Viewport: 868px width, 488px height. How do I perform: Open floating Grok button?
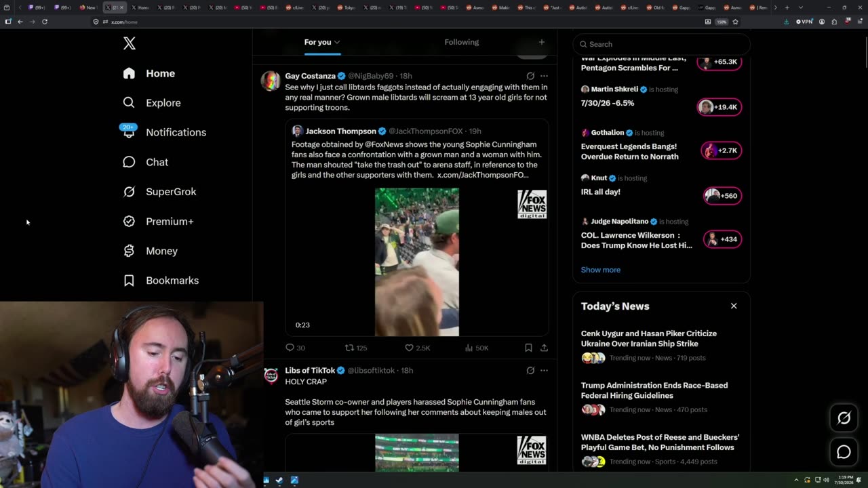tap(844, 418)
